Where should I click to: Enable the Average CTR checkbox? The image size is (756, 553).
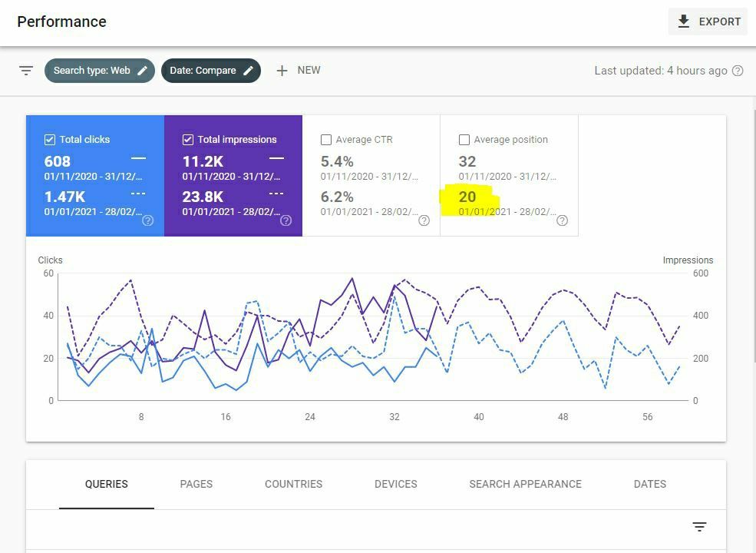(326, 140)
